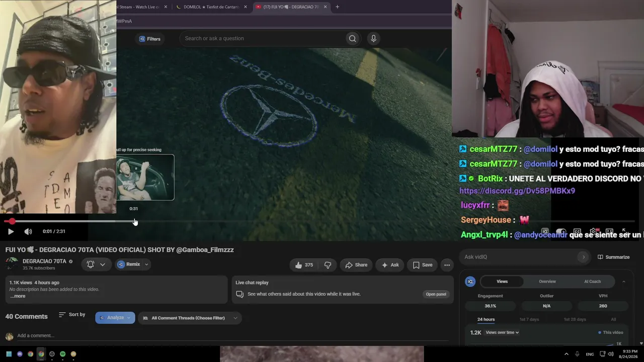
Task: Visit the DEGRACIAO 70TA channel name link
Action: pos(44,261)
